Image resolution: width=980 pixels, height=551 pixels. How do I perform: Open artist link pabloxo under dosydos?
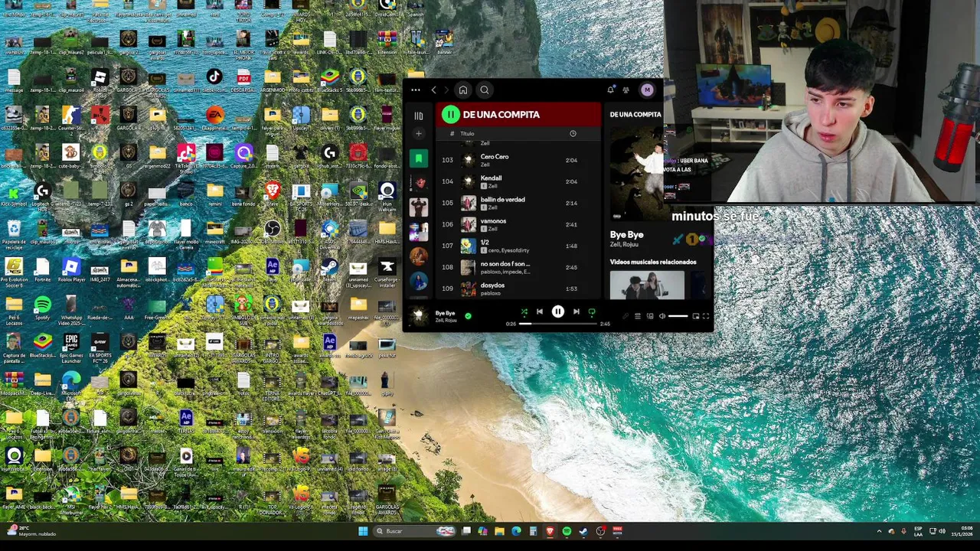click(490, 293)
